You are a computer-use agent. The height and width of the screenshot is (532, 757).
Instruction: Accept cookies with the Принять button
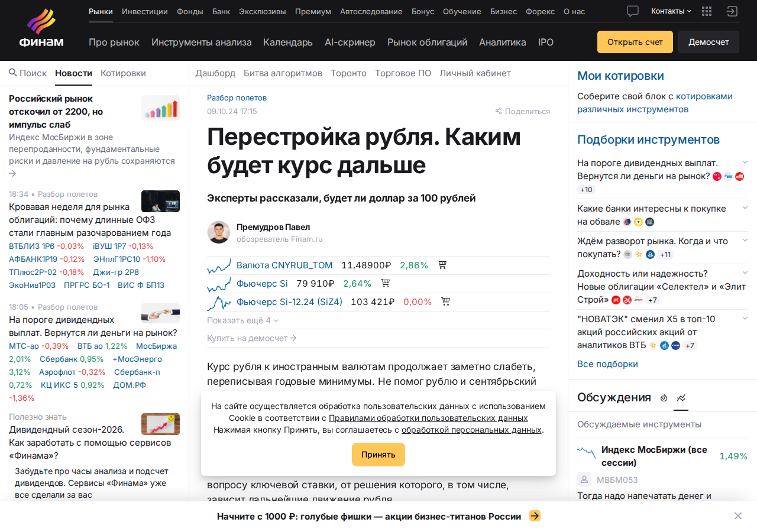378,455
